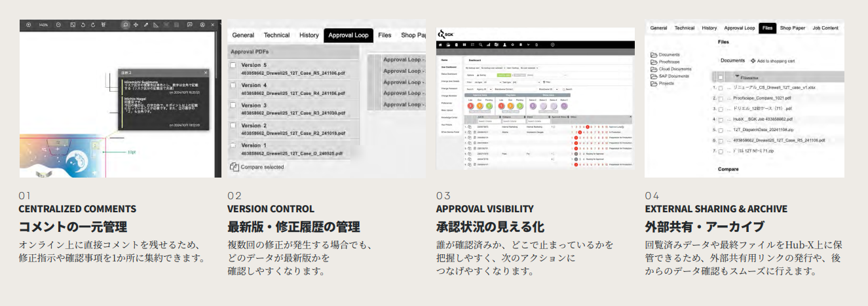Click the user account icon in PDF viewer toolbar
868x306 pixels.
click(x=202, y=25)
